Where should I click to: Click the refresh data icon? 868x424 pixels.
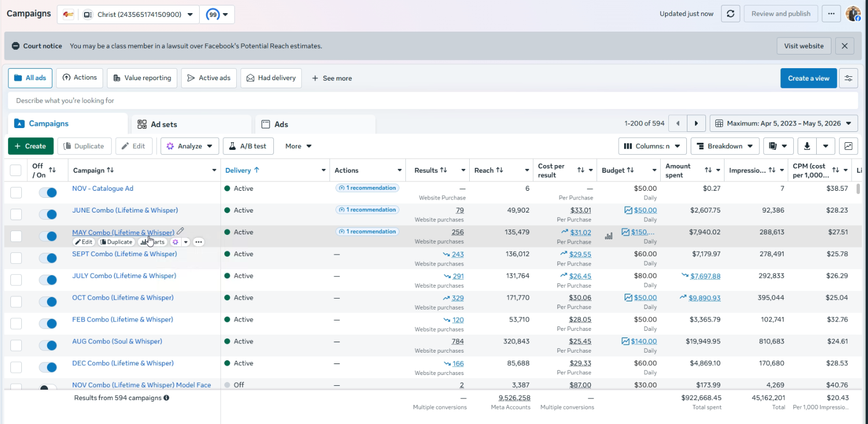[731, 14]
